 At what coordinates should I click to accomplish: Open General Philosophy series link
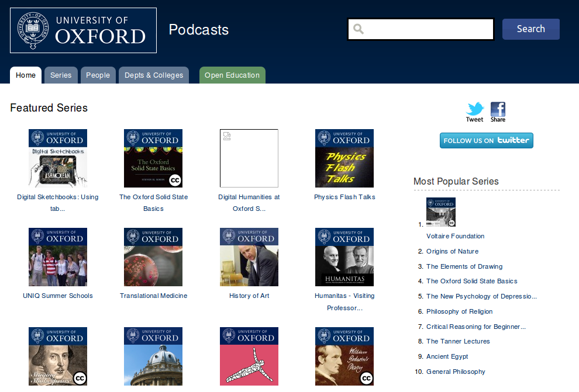456,372
